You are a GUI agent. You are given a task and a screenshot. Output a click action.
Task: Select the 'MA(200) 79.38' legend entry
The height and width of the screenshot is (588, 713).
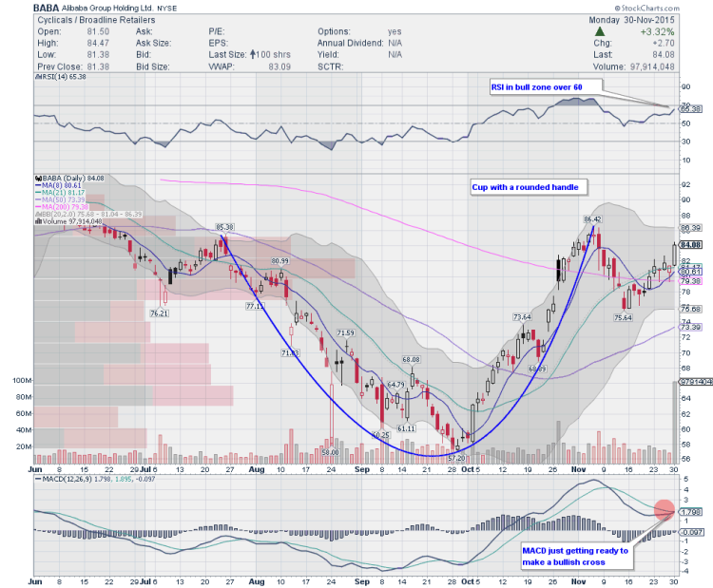(62, 207)
